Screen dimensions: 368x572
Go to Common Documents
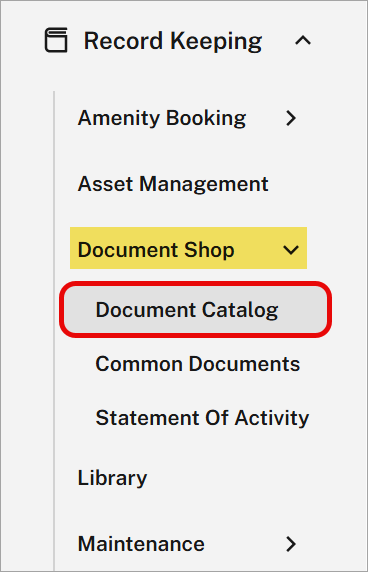point(198,364)
